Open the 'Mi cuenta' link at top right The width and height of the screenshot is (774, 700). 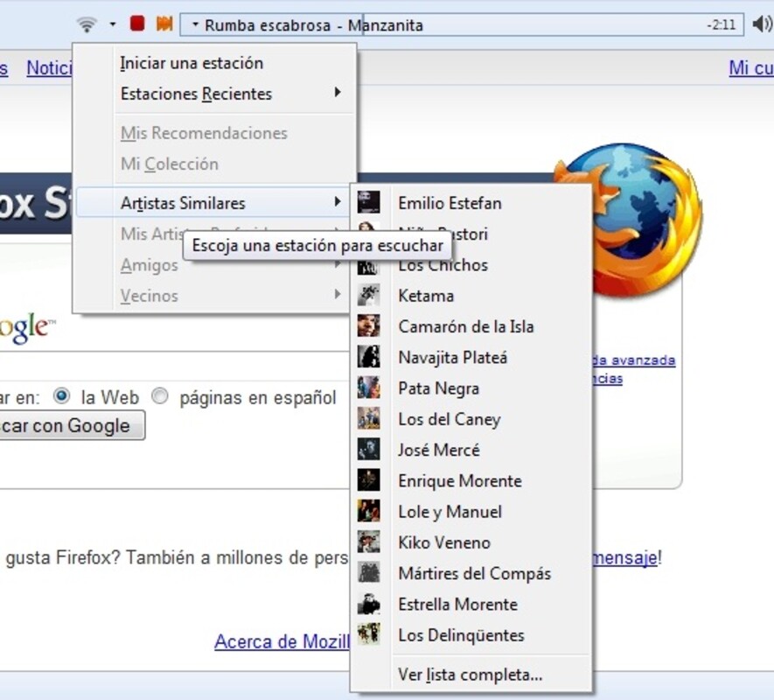[x=751, y=68]
